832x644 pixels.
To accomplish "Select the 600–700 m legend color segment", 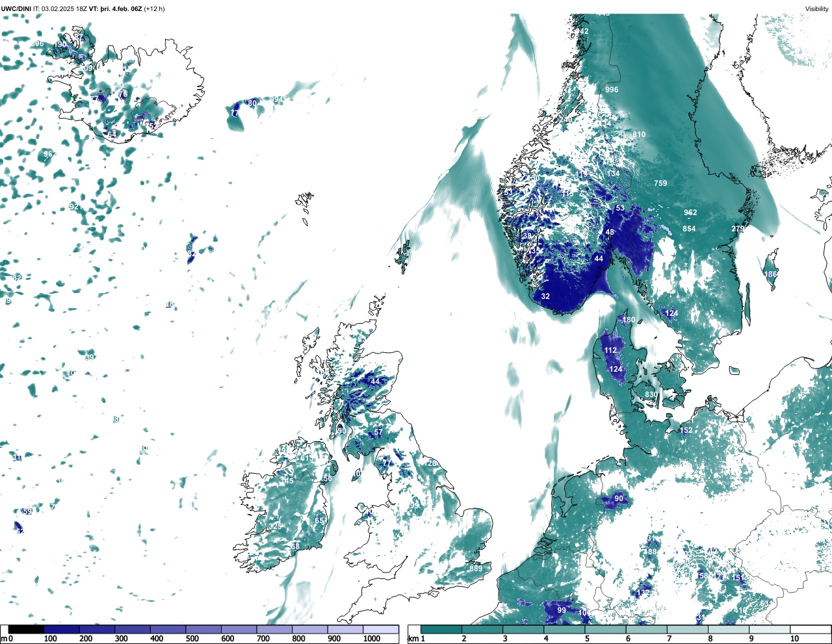I will [x=239, y=629].
